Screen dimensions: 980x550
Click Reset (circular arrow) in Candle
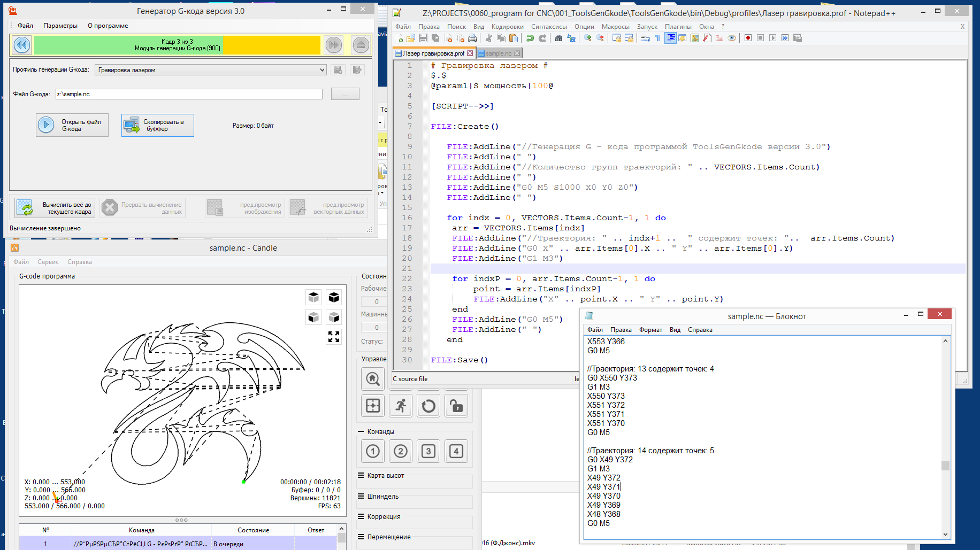pos(428,406)
